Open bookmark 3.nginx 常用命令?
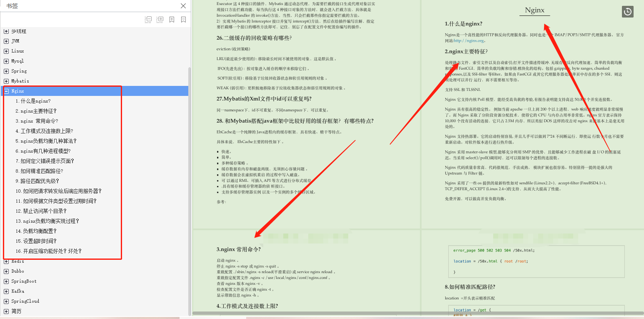The image size is (644, 319). (x=37, y=121)
